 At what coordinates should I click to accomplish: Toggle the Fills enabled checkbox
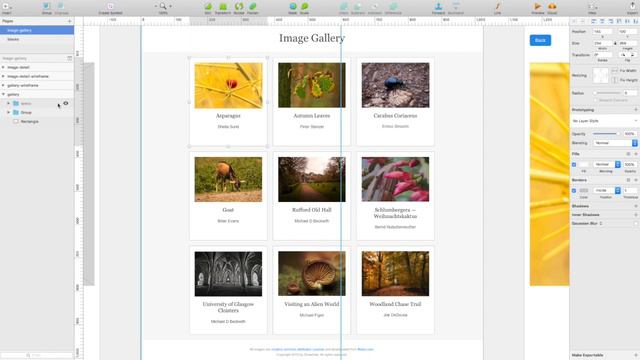click(x=574, y=164)
